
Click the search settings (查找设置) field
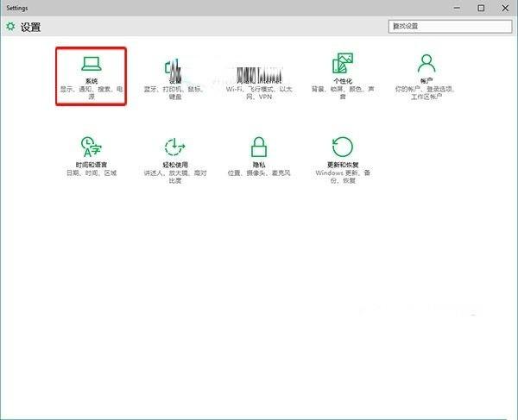click(451, 26)
